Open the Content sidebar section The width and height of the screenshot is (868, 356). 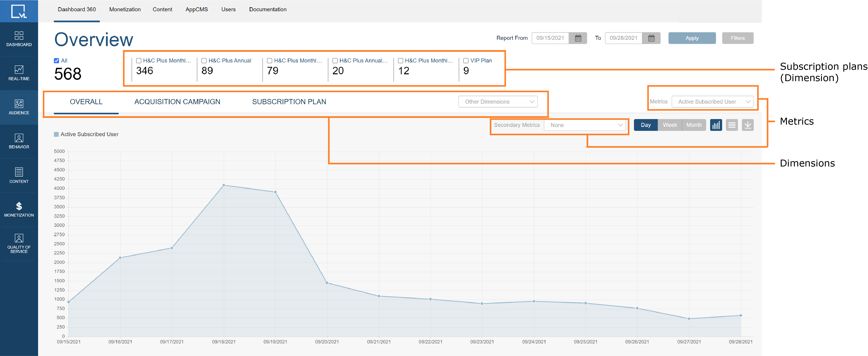tap(19, 176)
